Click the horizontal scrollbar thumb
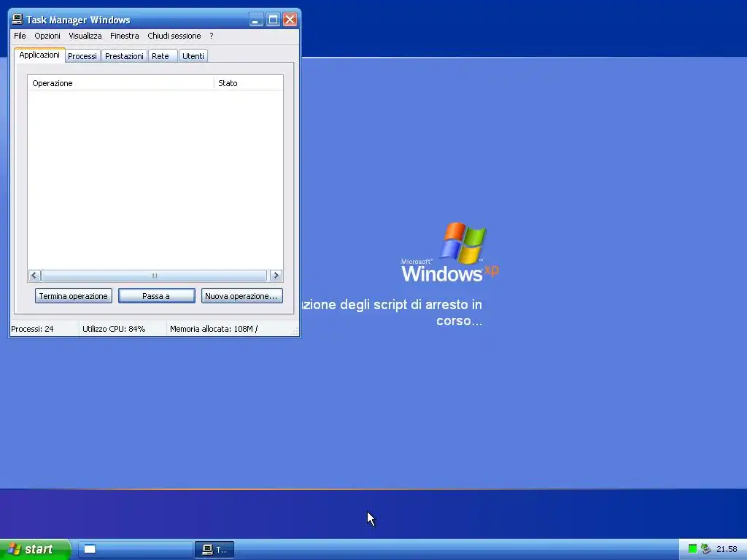Screen dimensions: 747x560 click(x=154, y=275)
